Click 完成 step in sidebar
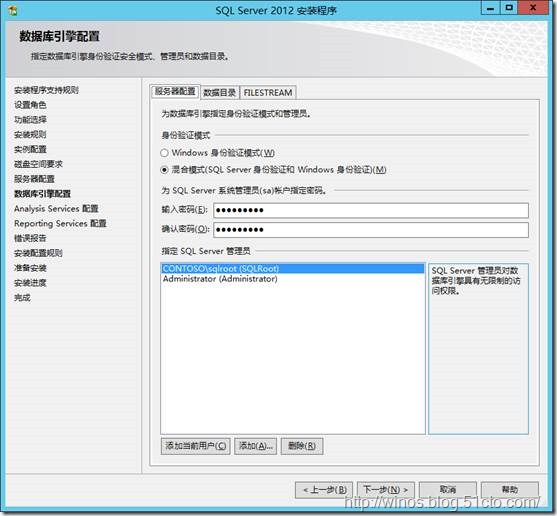557x516 pixels. click(22, 298)
